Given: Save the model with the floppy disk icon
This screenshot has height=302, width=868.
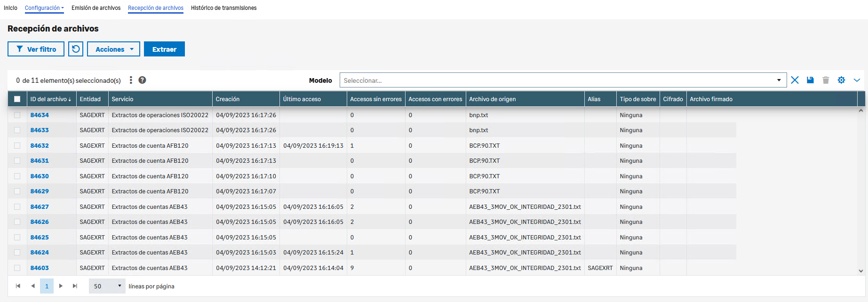Looking at the screenshot, I should [x=810, y=80].
